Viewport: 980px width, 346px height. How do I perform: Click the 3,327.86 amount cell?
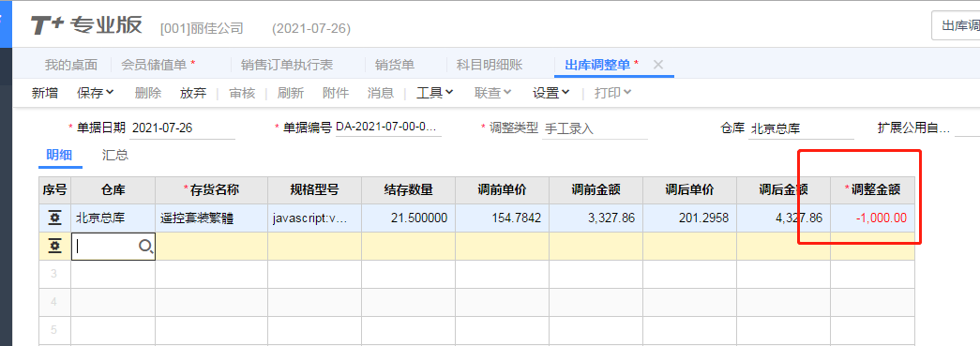[x=596, y=218]
